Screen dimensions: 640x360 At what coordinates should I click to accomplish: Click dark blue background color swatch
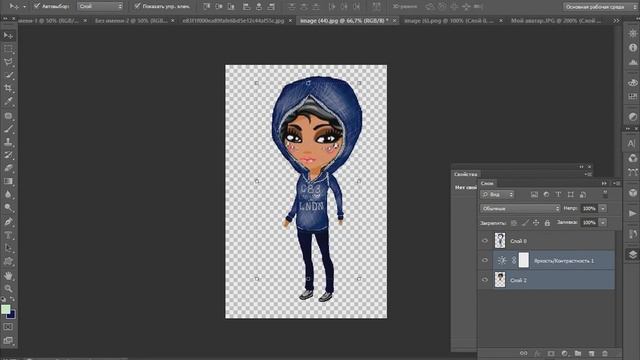tap(12, 314)
